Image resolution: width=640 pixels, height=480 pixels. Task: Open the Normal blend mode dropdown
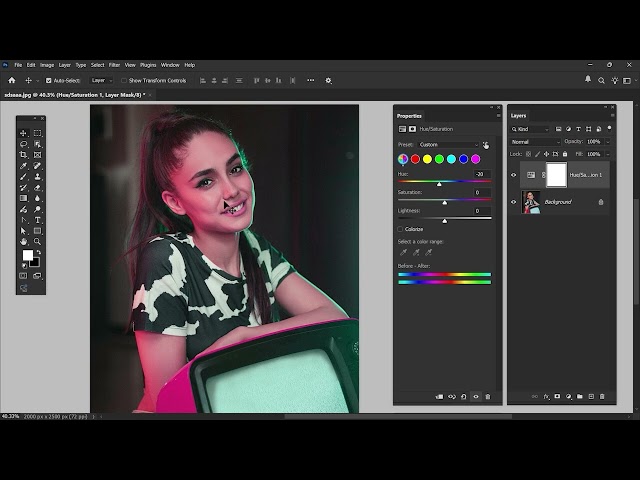click(x=536, y=142)
